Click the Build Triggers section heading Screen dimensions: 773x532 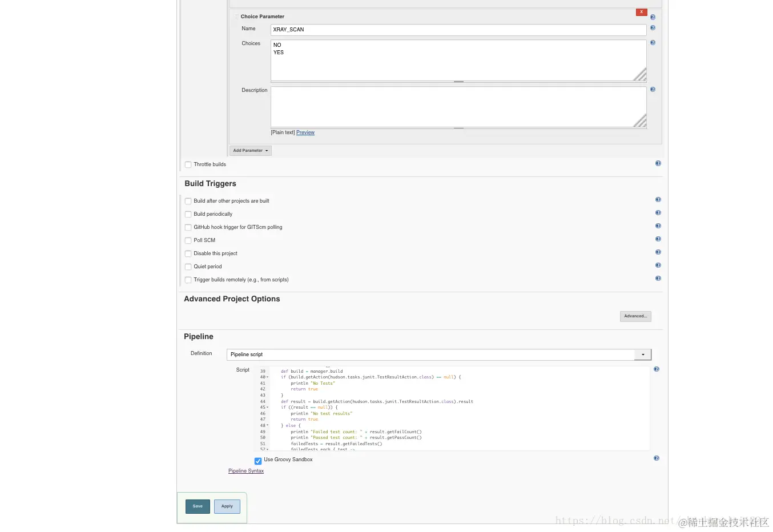[x=210, y=184]
